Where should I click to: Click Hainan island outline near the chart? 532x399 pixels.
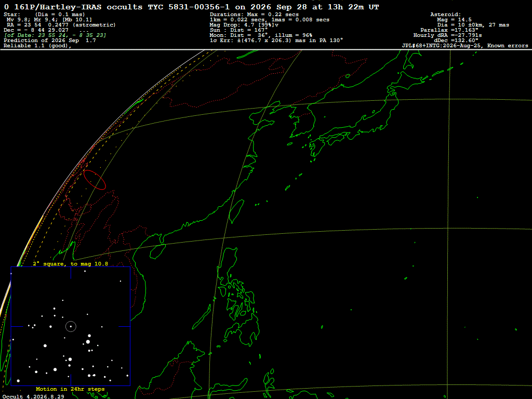click(x=158, y=251)
